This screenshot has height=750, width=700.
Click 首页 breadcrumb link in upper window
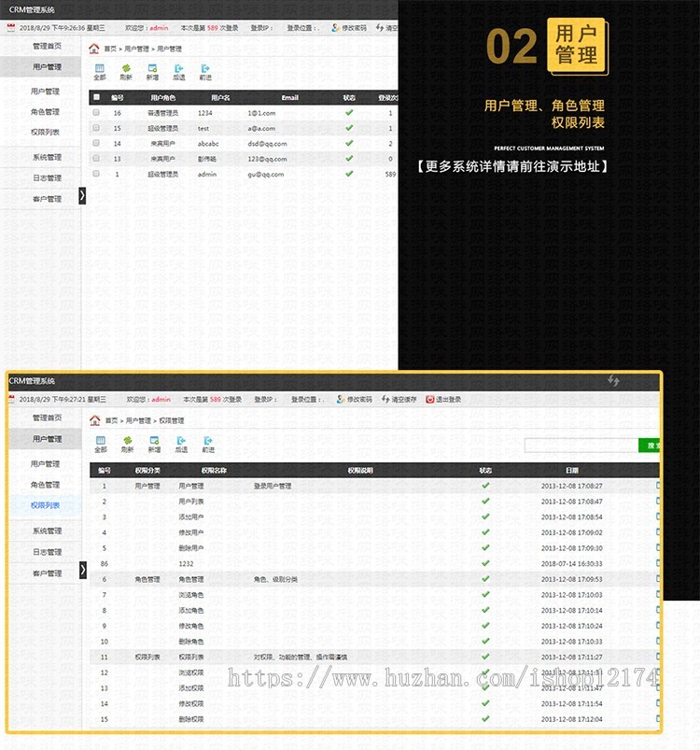[110, 49]
